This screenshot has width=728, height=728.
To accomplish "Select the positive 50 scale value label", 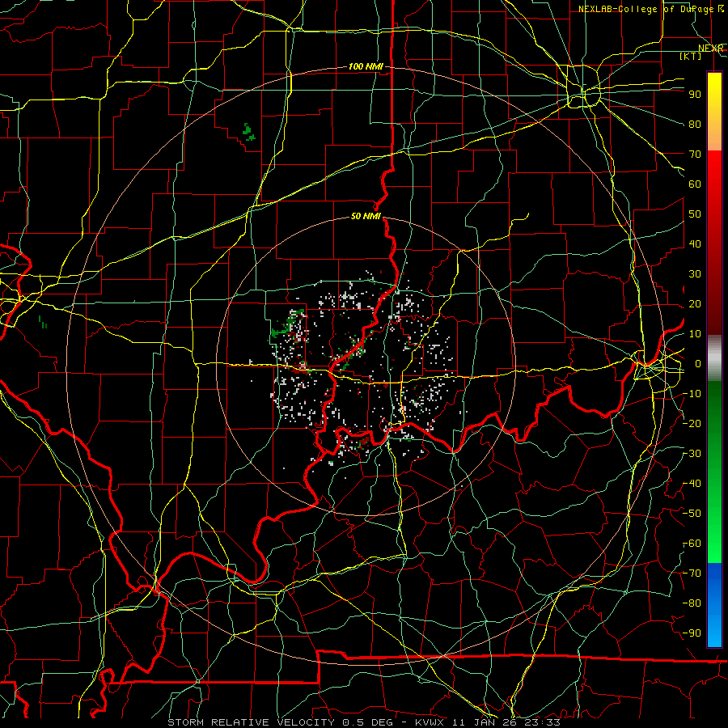I will point(695,214).
